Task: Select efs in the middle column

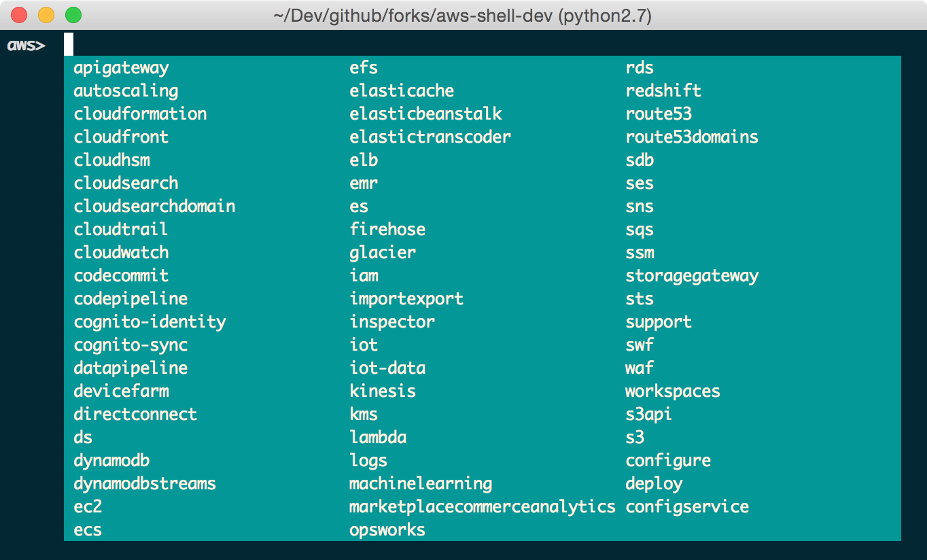Action: pos(364,68)
